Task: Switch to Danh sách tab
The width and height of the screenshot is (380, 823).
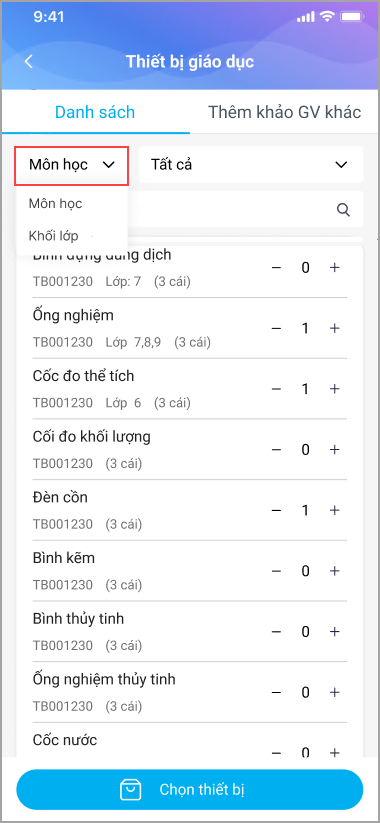Action: [x=95, y=112]
